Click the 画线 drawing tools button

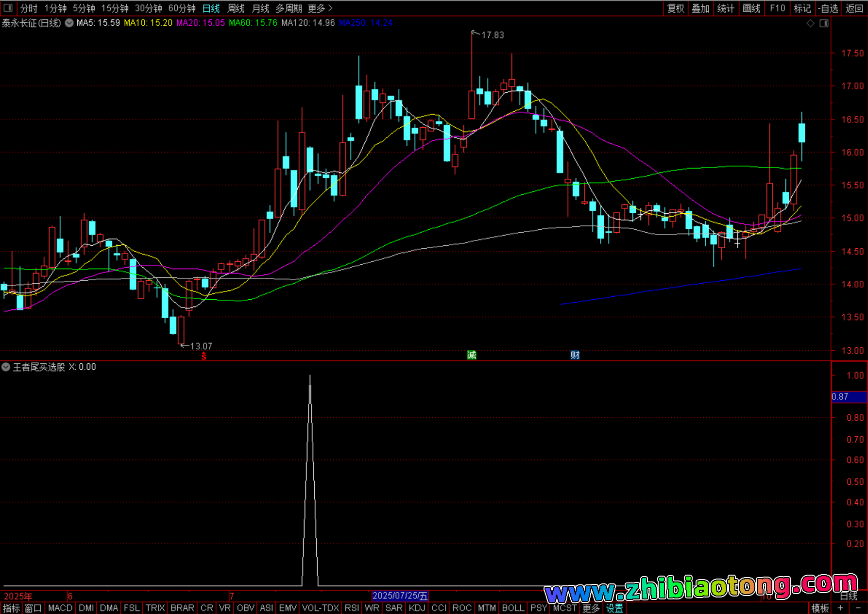[x=751, y=8]
